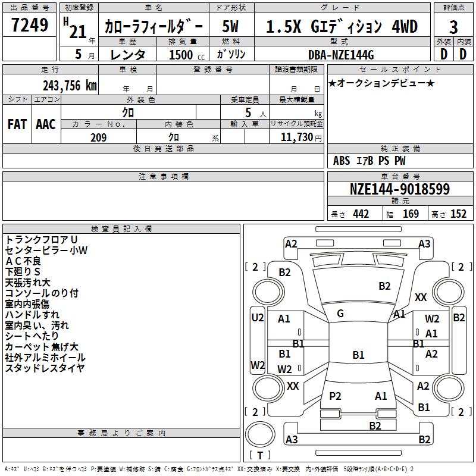
Task: Select the seating capacity 5 人
Action: [x=256, y=113]
